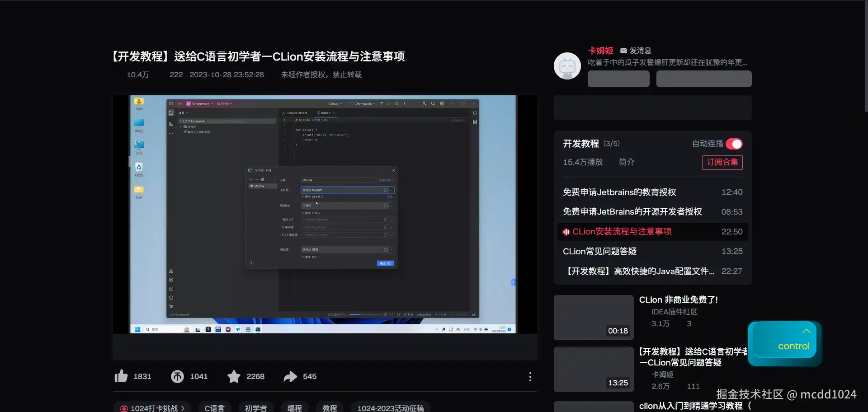868x412 pixels.
Task: Open the 卡姆姬 uploader name link at top
Action: 600,51
